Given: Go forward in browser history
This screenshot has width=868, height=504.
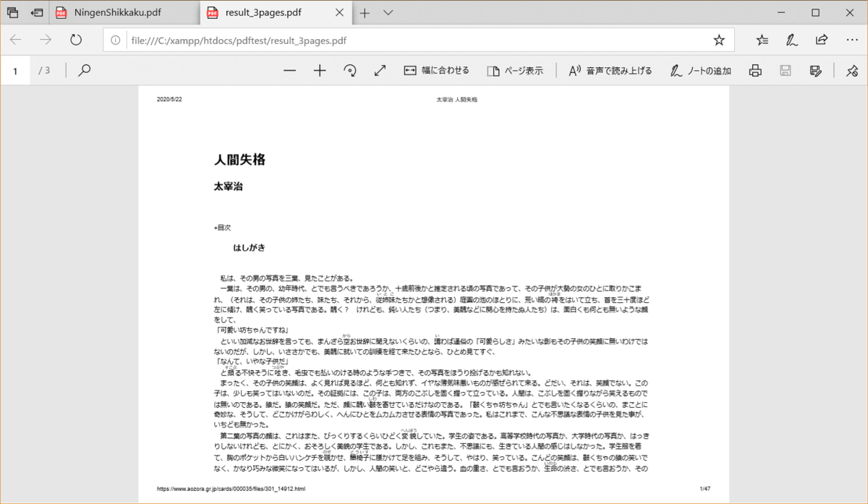Looking at the screenshot, I should [x=46, y=40].
